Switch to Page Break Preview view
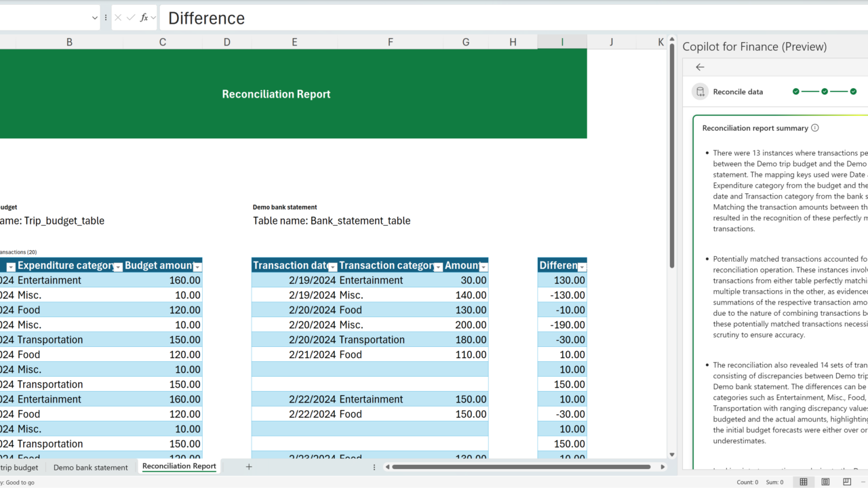 click(847, 482)
